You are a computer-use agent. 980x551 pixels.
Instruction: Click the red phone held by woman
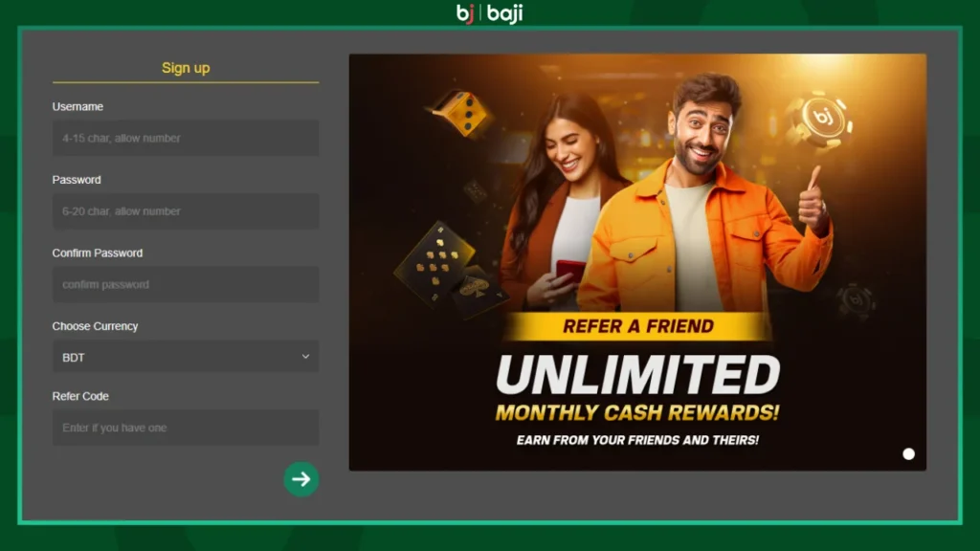coord(570,271)
